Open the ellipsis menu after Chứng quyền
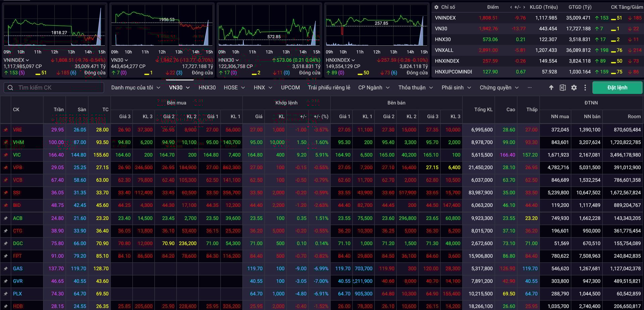The height and width of the screenshot is (310, 644). pyautogui.click(x=529, y=87)
